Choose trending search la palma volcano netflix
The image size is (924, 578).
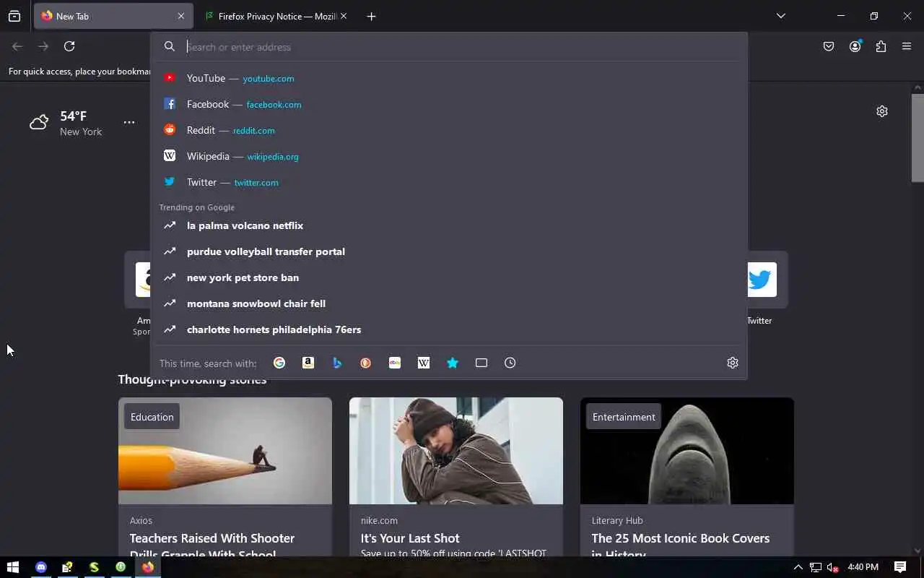click(449, 225)
